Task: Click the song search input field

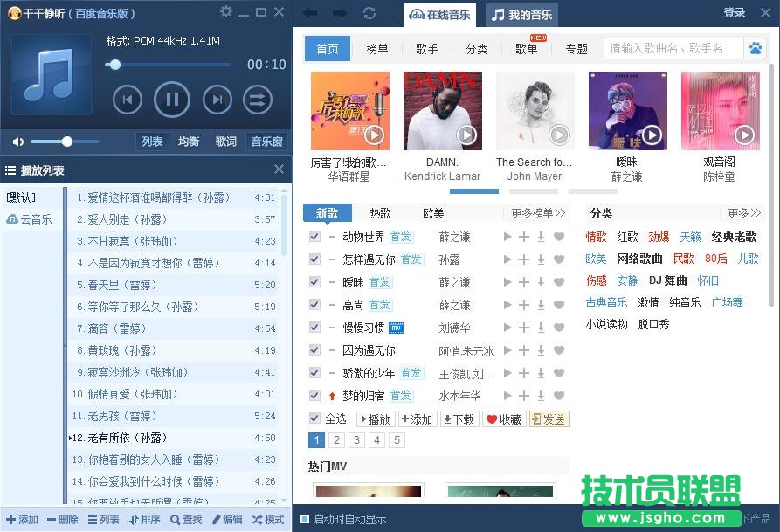Action: click(x=673, y=48)
